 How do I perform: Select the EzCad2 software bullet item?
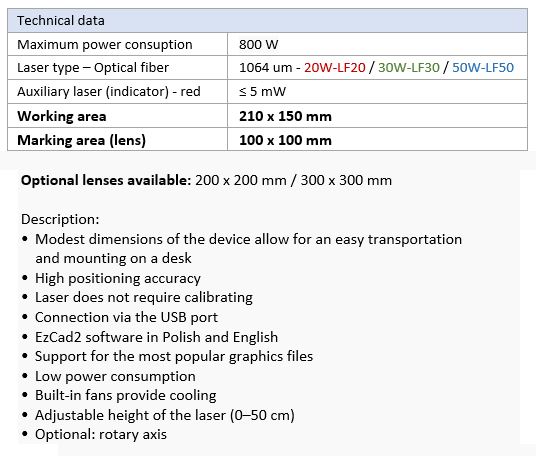click(156, 337)
